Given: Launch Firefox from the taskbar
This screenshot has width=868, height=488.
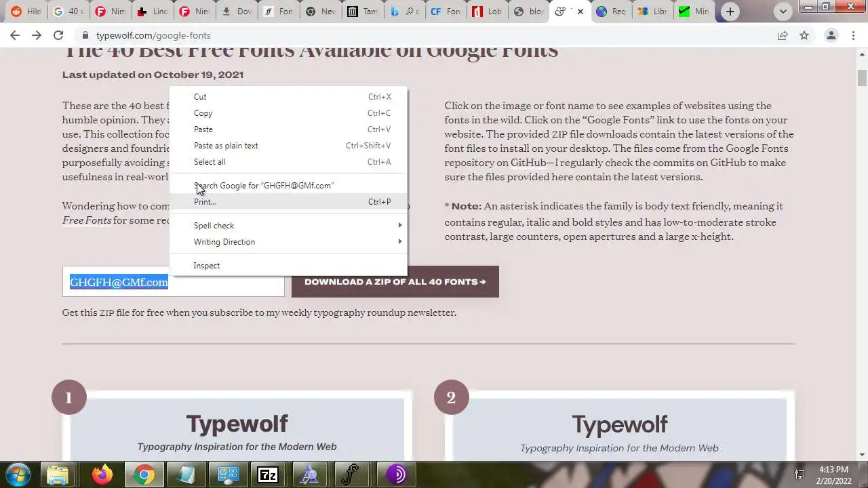Looking at the screenshot, I should [102, 475].
